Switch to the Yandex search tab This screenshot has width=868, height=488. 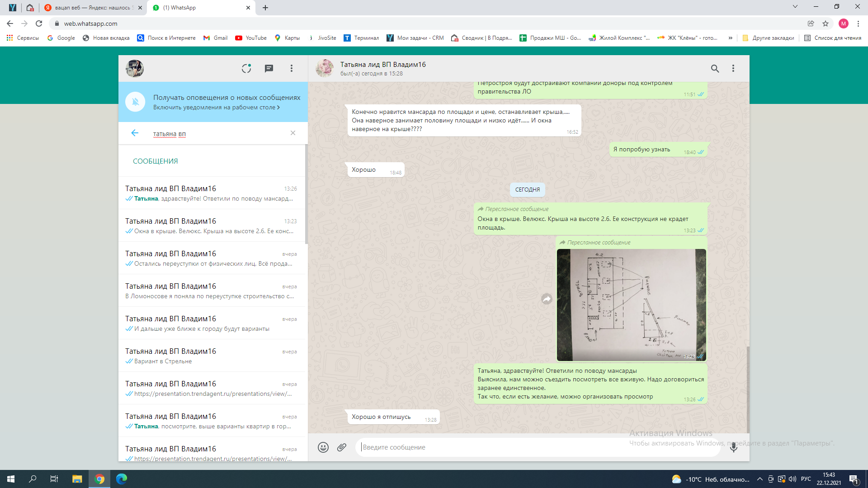coord(93,8)
